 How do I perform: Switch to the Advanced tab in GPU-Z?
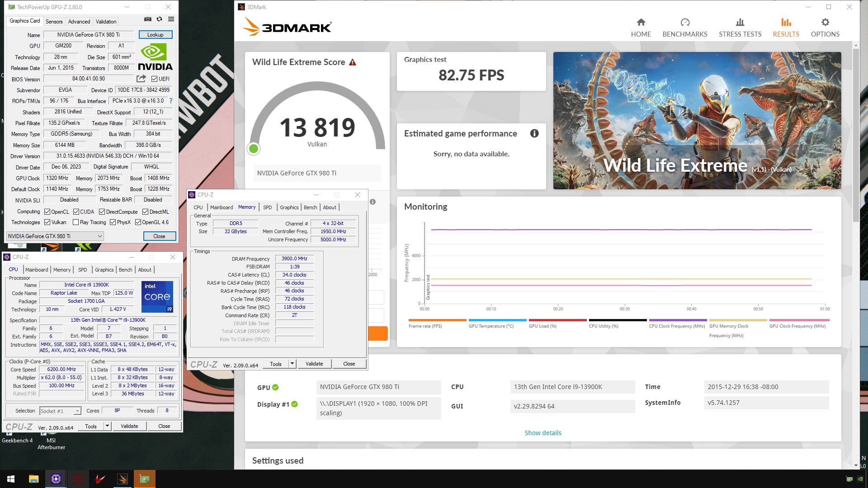coord(79,21)
